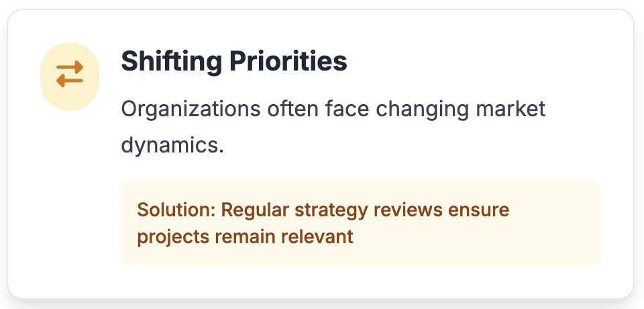Click the Shifting Priorities heading
The image size is (644, 309).
click(234, 62)
